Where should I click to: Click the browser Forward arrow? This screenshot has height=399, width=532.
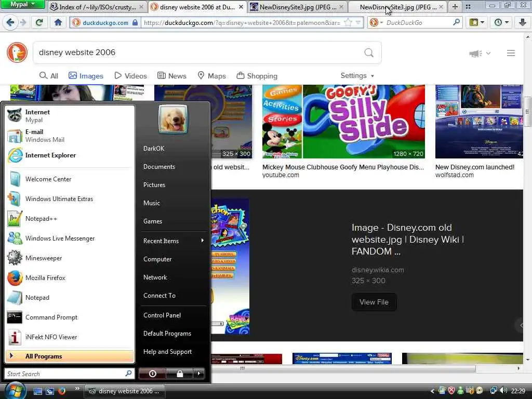click(23, 22)
